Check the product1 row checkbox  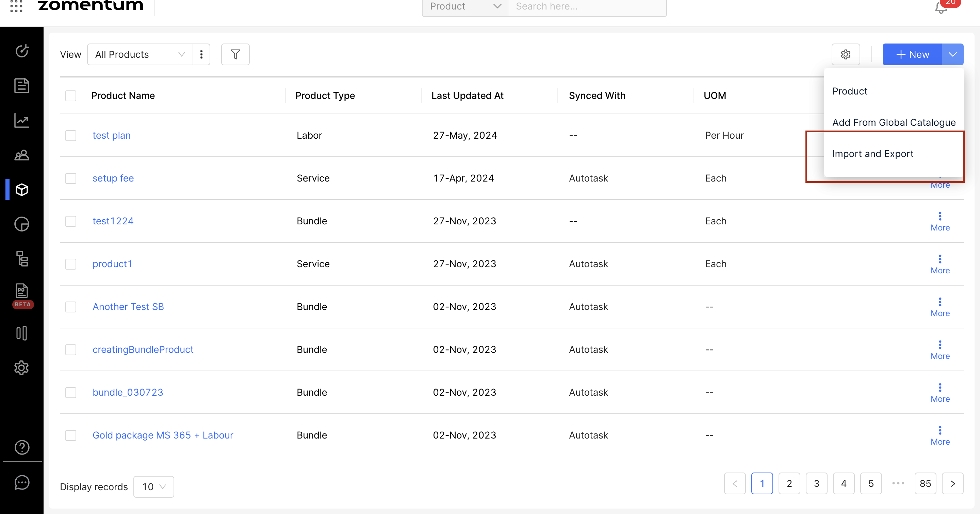(x=71, y=264)
